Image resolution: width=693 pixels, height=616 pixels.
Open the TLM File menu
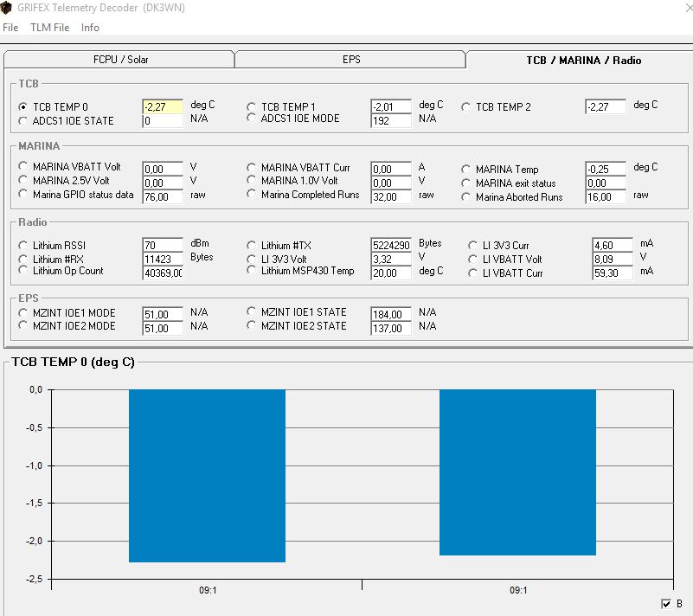click(x=49, y=28)
